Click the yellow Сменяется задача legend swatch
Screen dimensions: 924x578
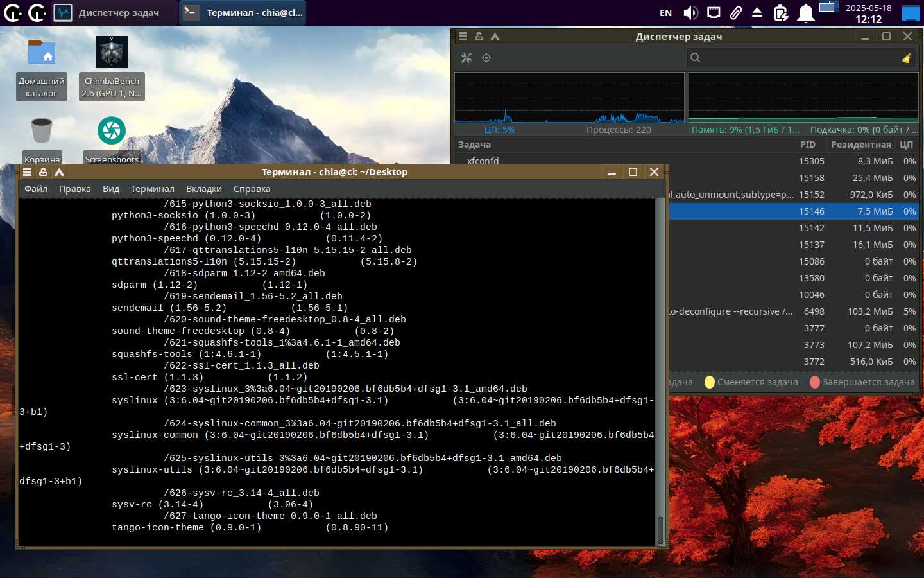click(709, 382)
